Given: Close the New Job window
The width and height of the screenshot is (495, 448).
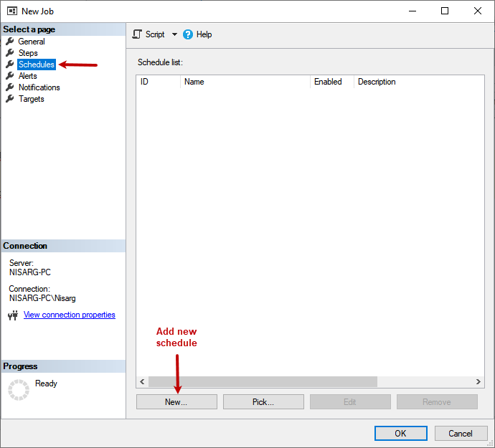Looking at the screenshot, I should point(478,11).
